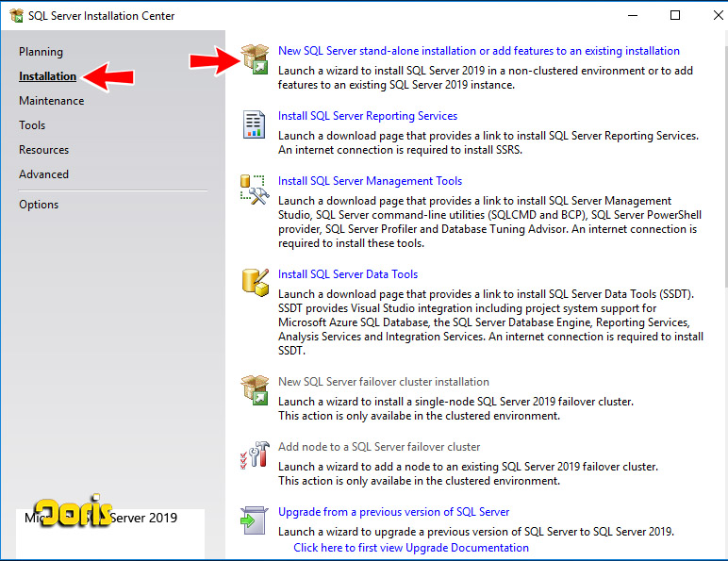Maximize the Installation Center window

coord(675,15)
